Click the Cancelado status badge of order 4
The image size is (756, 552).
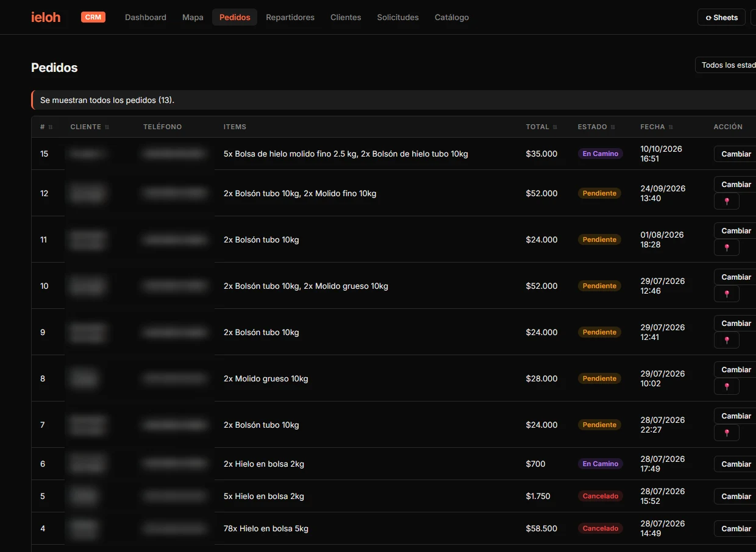click(601, 528)
